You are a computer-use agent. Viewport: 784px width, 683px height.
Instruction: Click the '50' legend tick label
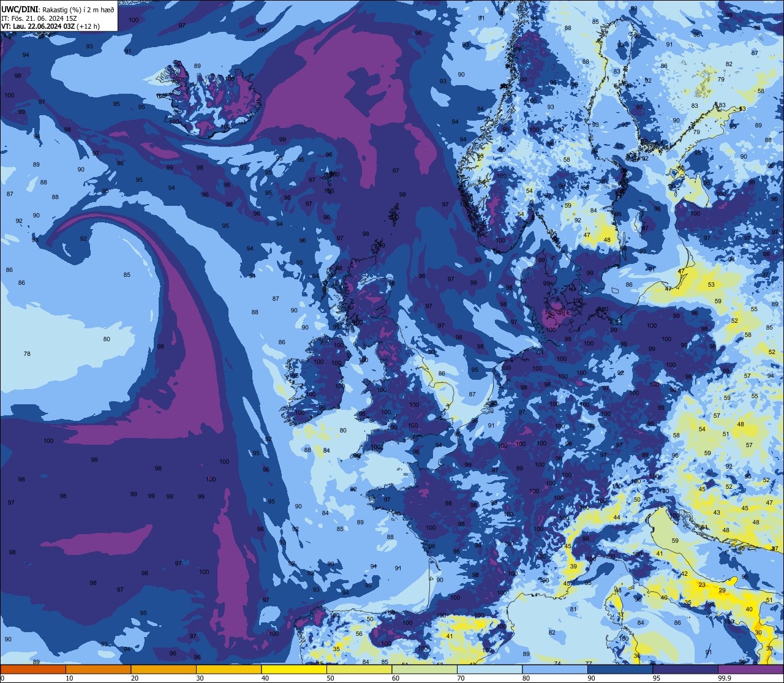[x=330, y=678]
